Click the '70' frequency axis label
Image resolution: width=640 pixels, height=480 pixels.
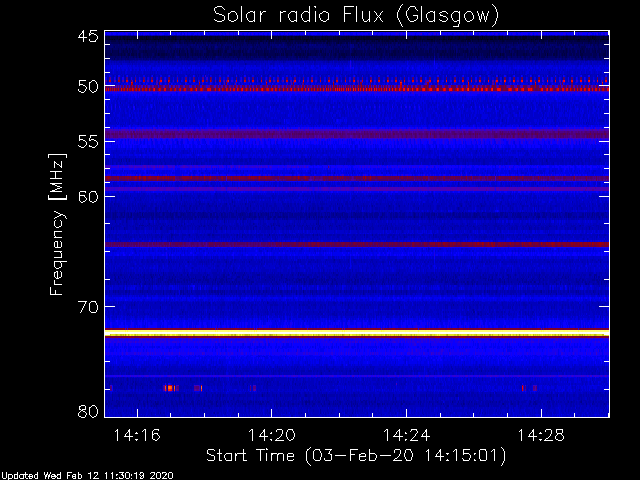click(88, 307)
